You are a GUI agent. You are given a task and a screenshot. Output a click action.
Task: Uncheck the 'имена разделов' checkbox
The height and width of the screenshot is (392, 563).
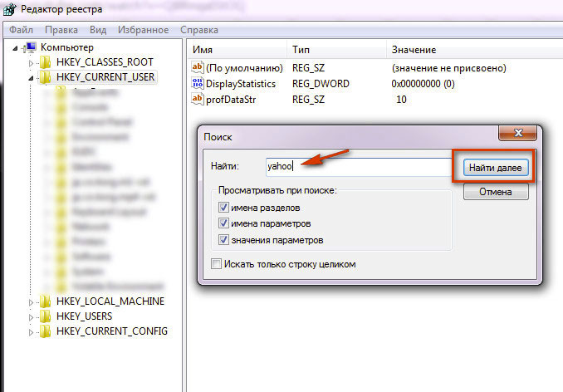(223, 208)
